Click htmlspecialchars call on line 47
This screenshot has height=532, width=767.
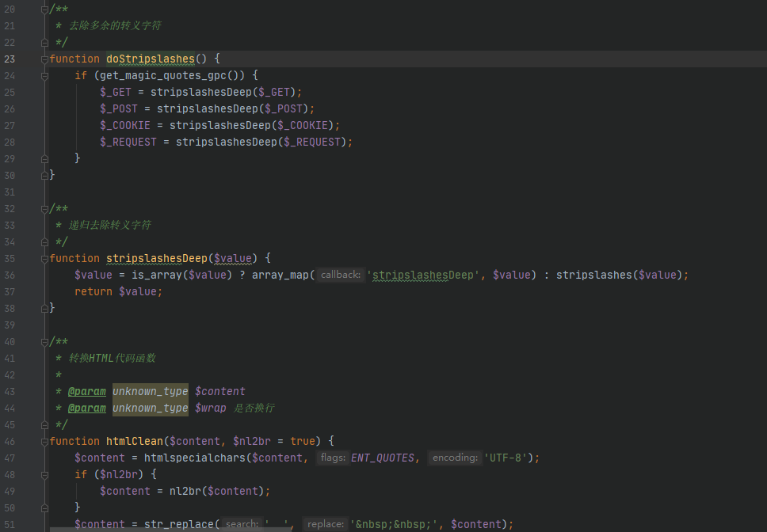[195, 458]
